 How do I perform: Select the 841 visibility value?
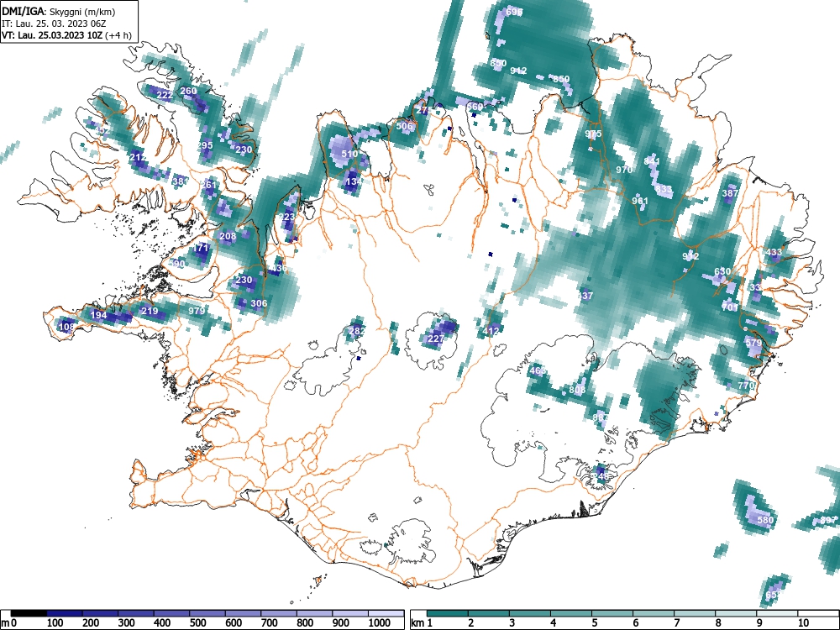click(652, 160)
